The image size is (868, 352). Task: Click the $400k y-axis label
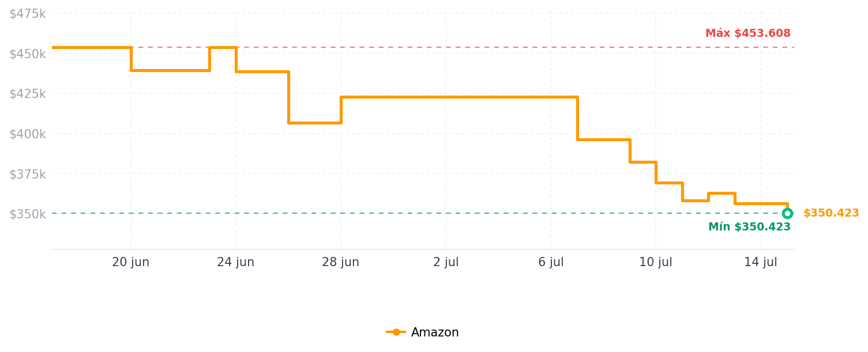click(x=27, y=134)
